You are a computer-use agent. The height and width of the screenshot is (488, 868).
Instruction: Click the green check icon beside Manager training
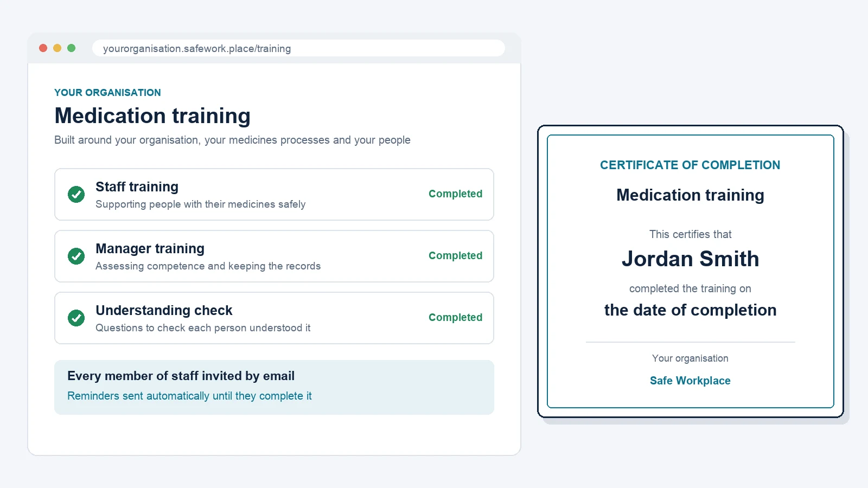coord(76,256)
